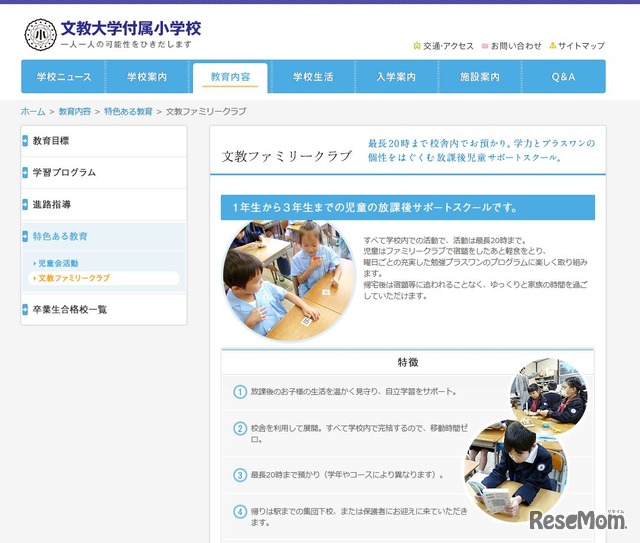Click the feature text about 集団下校
640x543 pixels.
359,516
